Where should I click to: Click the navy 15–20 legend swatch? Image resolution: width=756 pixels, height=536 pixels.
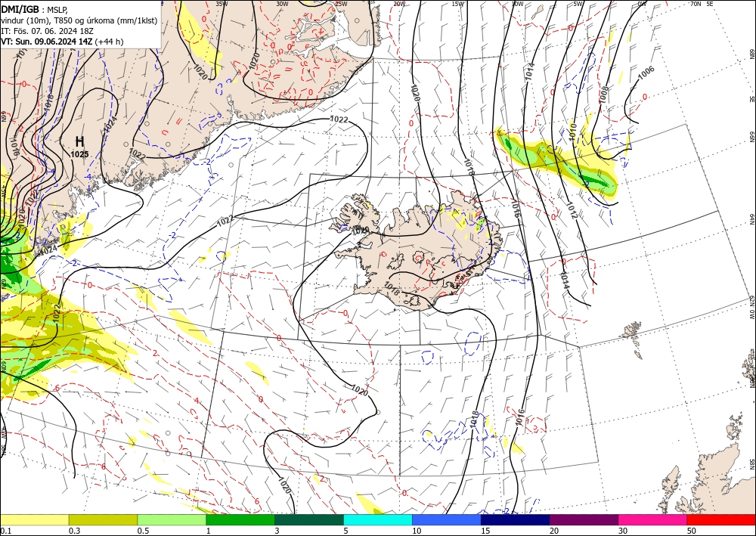point(516,519)
